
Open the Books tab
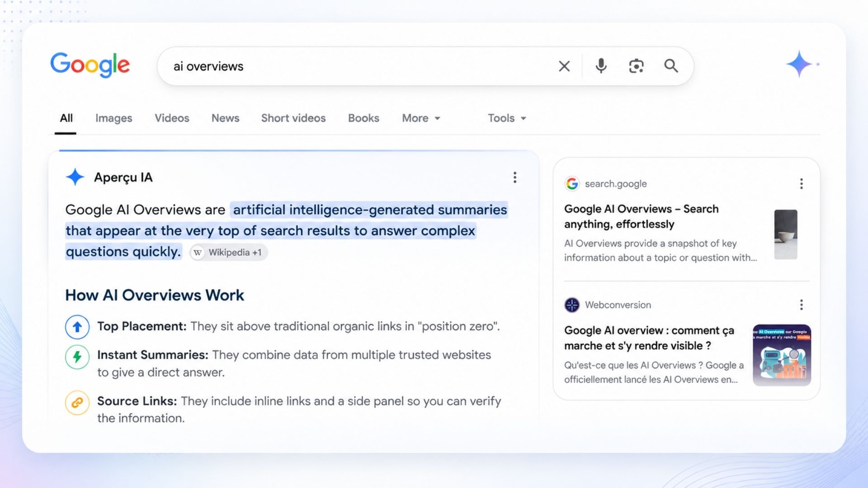coord(363,118)
